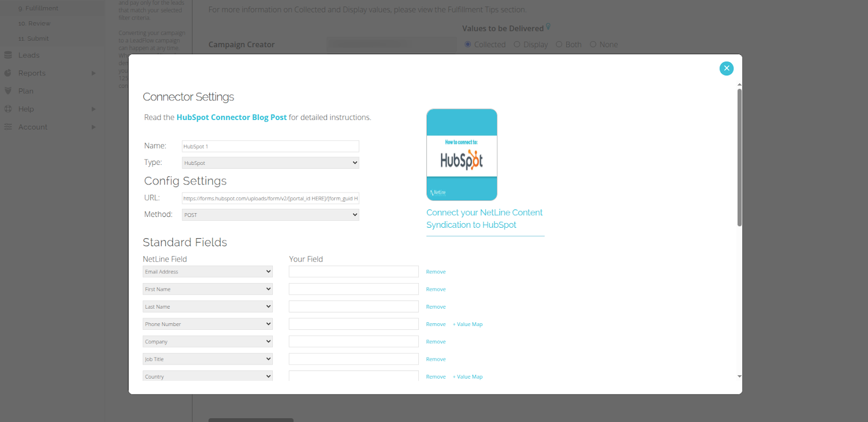Open the HubSpot Connector Blog Post link

pos(232,117)
